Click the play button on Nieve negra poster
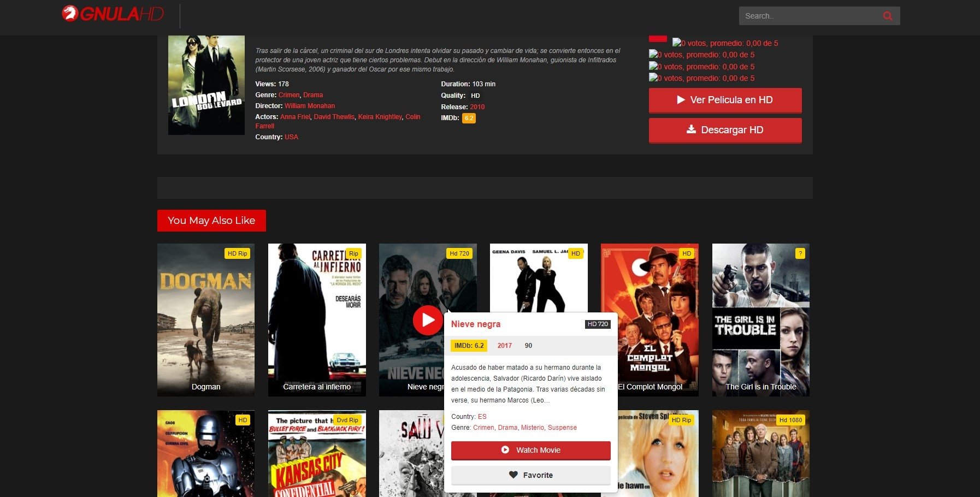The width and height of the screenshot is (980, 497). tap(428, 320)
